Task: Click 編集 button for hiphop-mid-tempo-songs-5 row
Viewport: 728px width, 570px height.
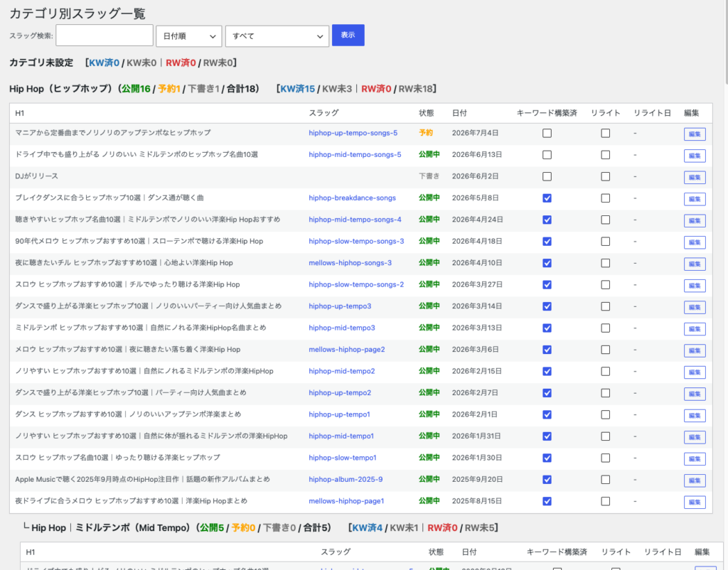Action: 695,156
